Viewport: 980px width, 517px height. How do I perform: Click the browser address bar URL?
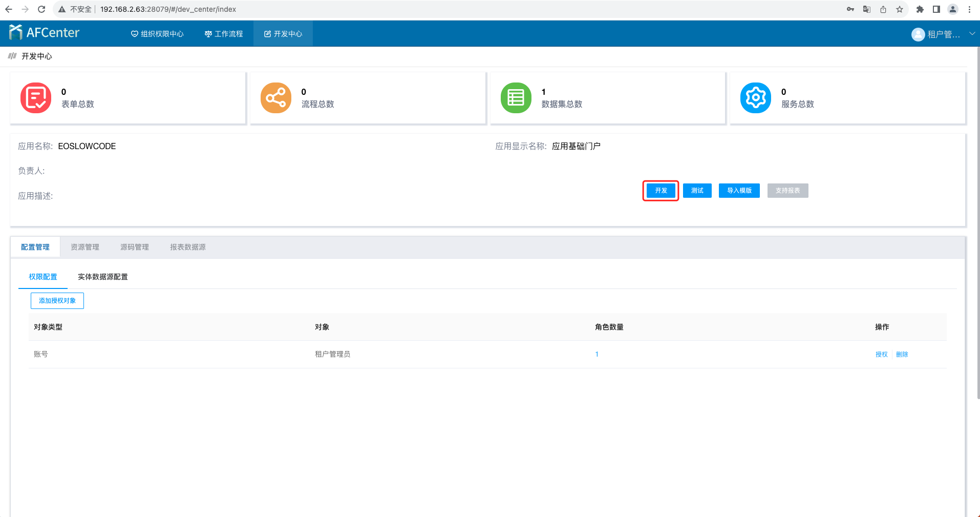coord(168,9)
